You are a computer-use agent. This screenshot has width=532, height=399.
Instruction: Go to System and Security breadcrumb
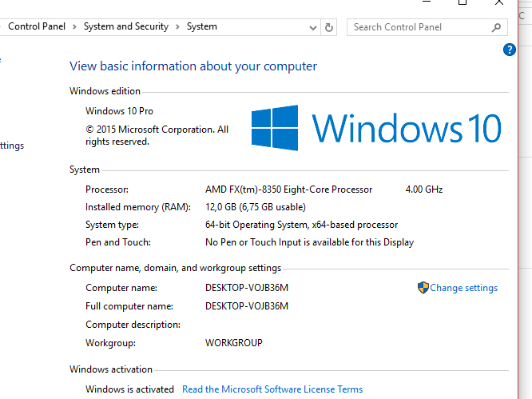pyautogui.click(x=126, y=26)
